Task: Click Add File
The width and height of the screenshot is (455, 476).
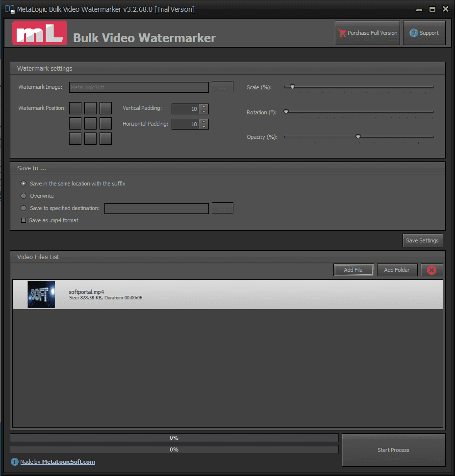Action: point(354,270)
